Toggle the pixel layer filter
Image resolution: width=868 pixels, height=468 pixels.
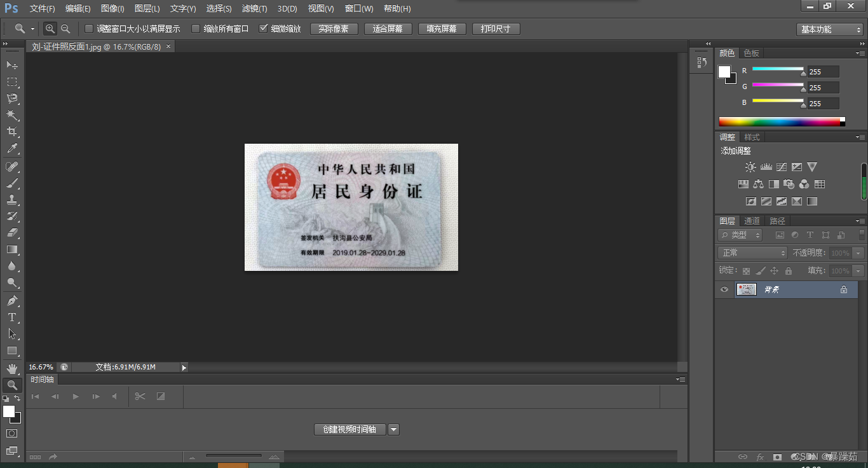(x=780, y=235)
